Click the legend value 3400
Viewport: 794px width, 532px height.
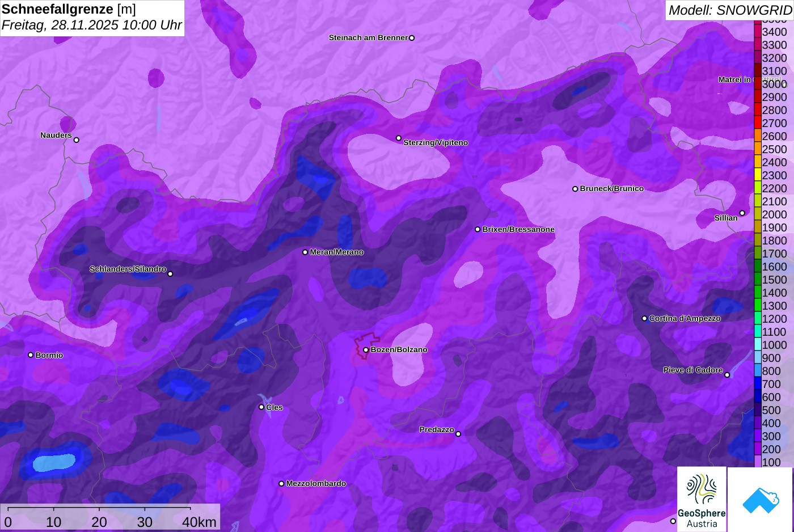(775, 32)
